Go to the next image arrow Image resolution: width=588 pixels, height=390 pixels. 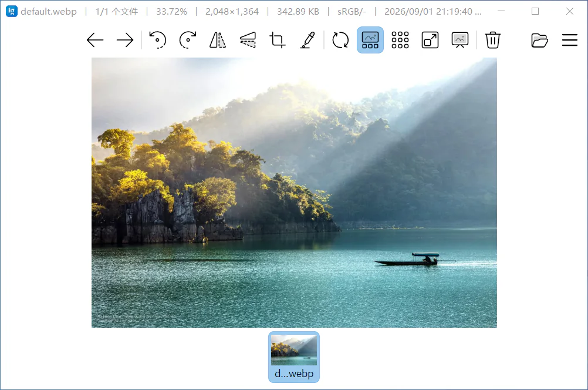(x=125, y=40)
